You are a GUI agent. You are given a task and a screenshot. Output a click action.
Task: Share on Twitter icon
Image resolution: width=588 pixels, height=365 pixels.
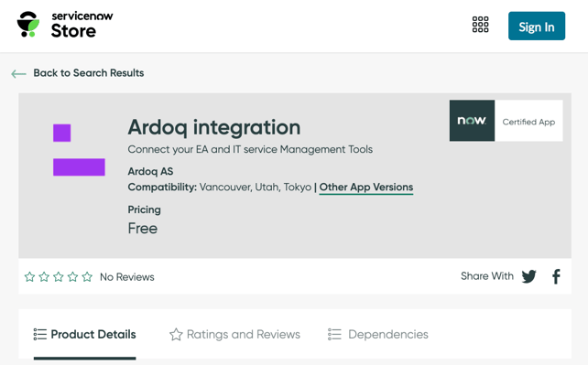coord(528,276)
